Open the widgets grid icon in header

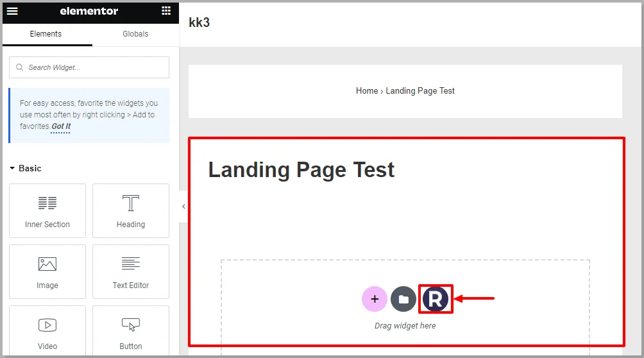pos(166,11)
